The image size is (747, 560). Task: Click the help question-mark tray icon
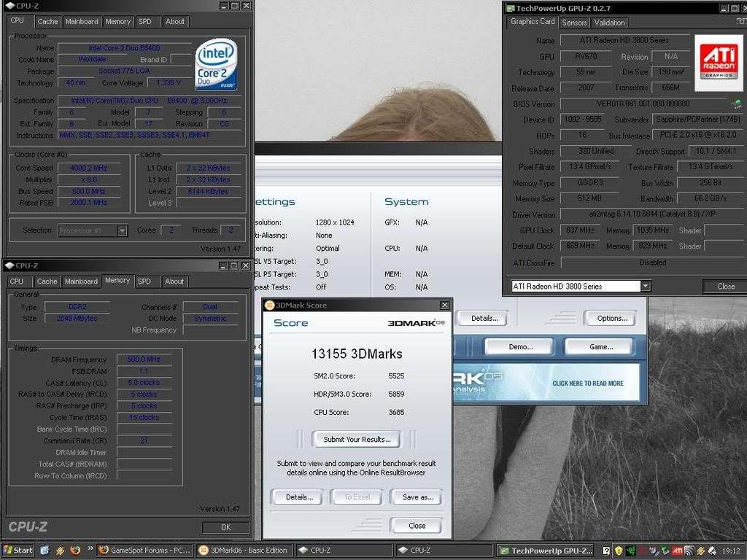coord(606,551)
